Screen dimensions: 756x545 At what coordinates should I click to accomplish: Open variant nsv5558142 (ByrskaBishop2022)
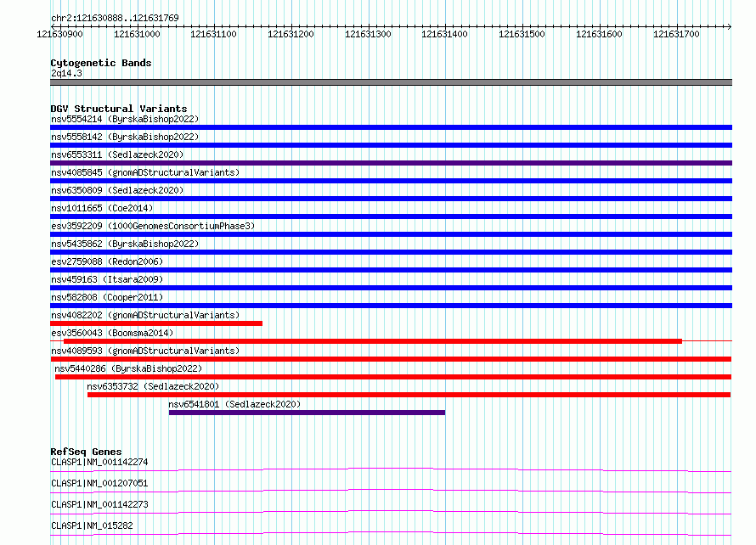[x=125, y=137]
